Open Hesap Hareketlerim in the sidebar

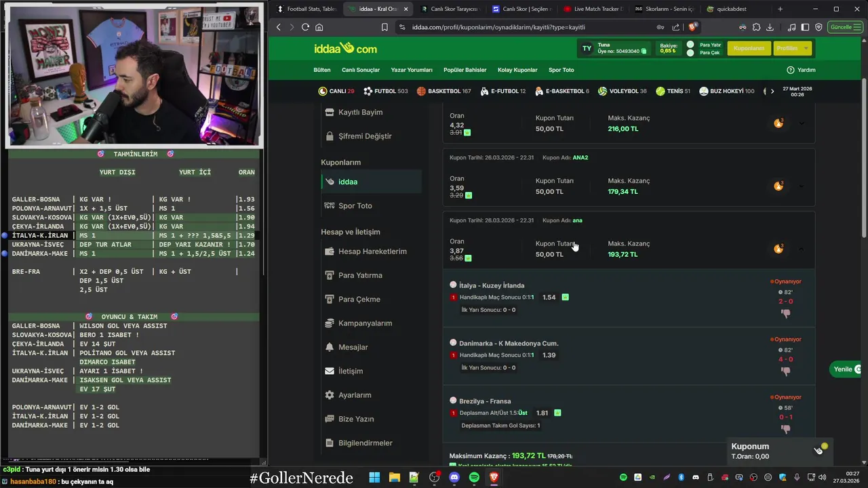pos(371,251)
